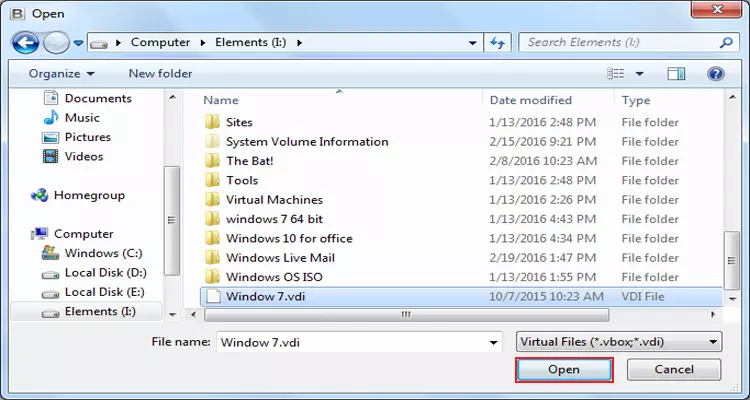This screenshot has width=750, height=400.
Task: Click the Back navigation arrow
Action: pyautogui.click(x=25, y=43)
